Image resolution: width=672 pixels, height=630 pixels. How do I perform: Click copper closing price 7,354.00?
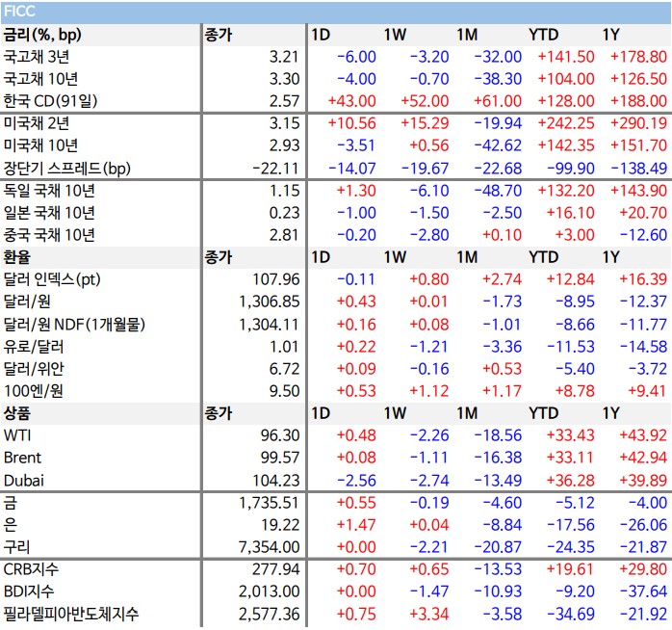[x=270, y=547]
